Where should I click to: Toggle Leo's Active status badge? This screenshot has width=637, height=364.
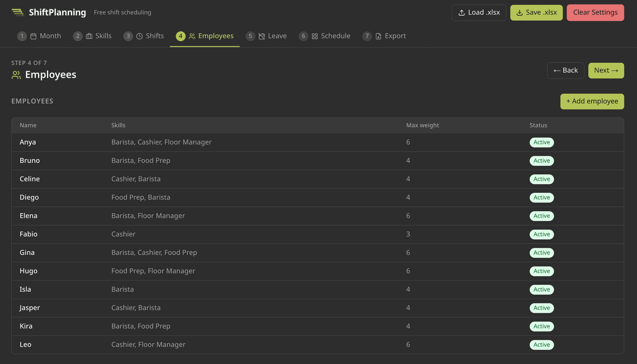coord(541,345)
